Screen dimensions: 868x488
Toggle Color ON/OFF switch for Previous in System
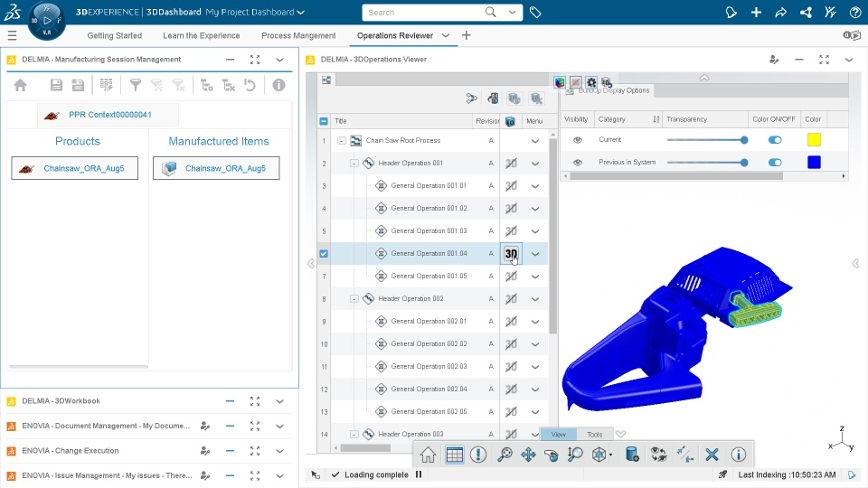pos(775,163)
